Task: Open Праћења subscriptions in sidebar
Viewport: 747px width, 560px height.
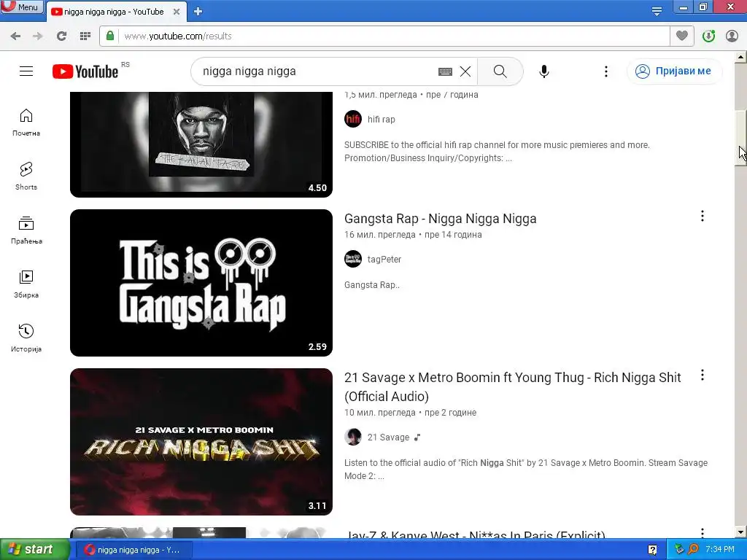Action: click(x=26, y=230)
